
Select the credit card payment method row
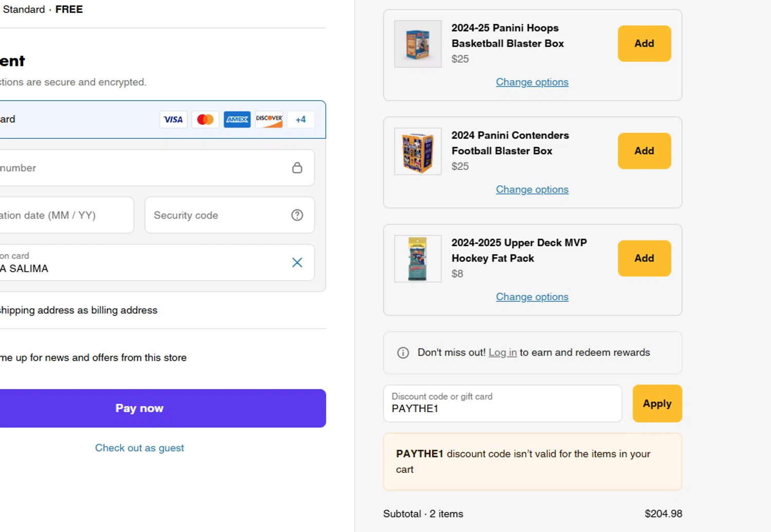click(162, 119)
